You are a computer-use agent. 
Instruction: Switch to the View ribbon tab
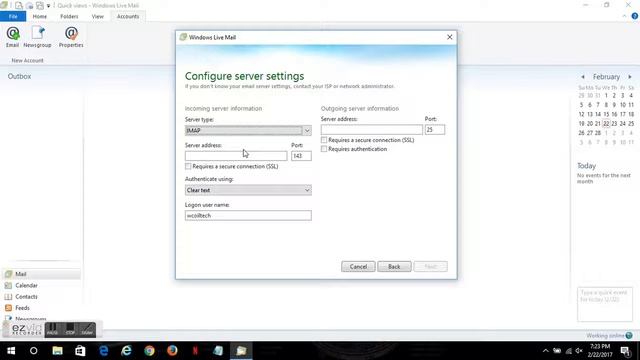coord(98,16)
